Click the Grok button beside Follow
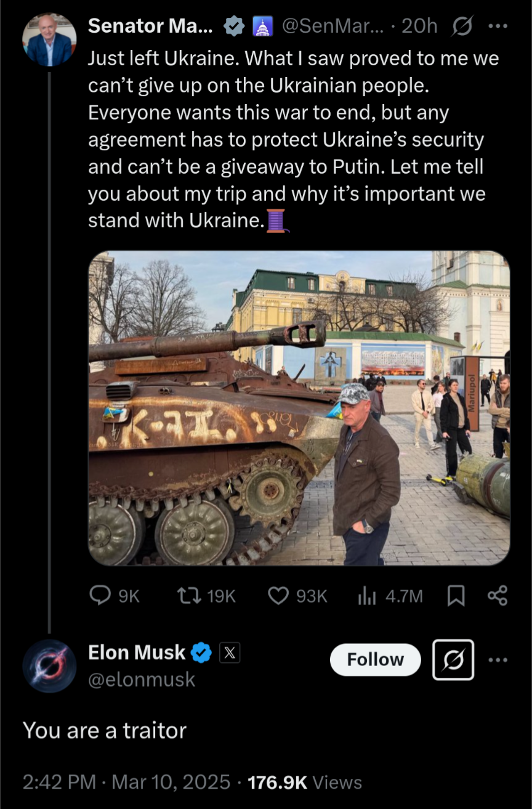 pos(453,660)
